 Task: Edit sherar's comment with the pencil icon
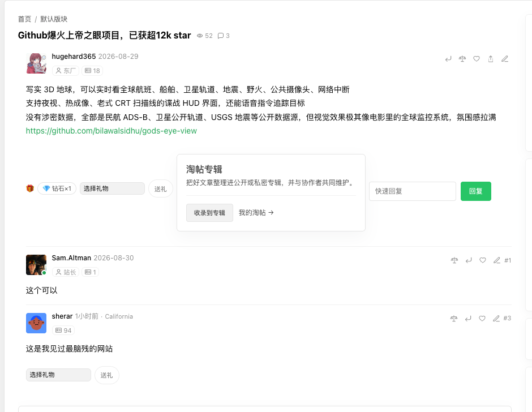coord(496,318)
